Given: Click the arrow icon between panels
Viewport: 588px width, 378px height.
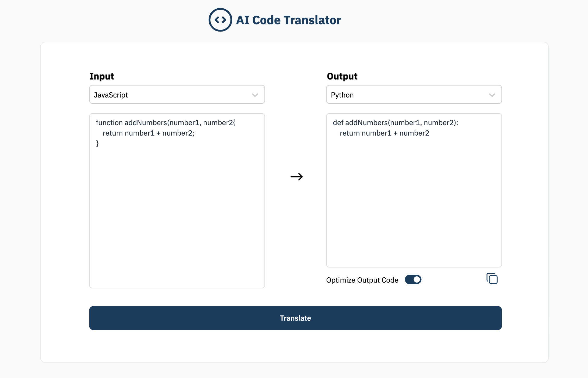Looking at the screenshot, I should click(x=297, y=177).
